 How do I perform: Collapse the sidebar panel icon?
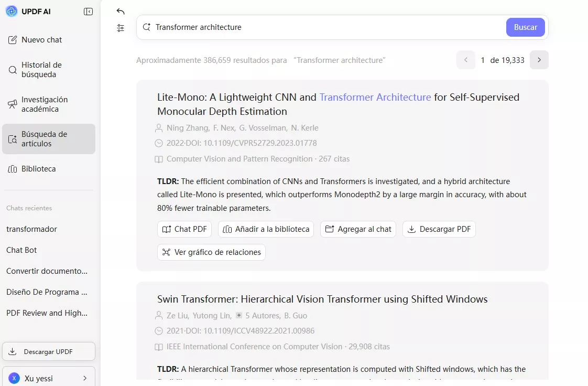click(x=88, y=12)
